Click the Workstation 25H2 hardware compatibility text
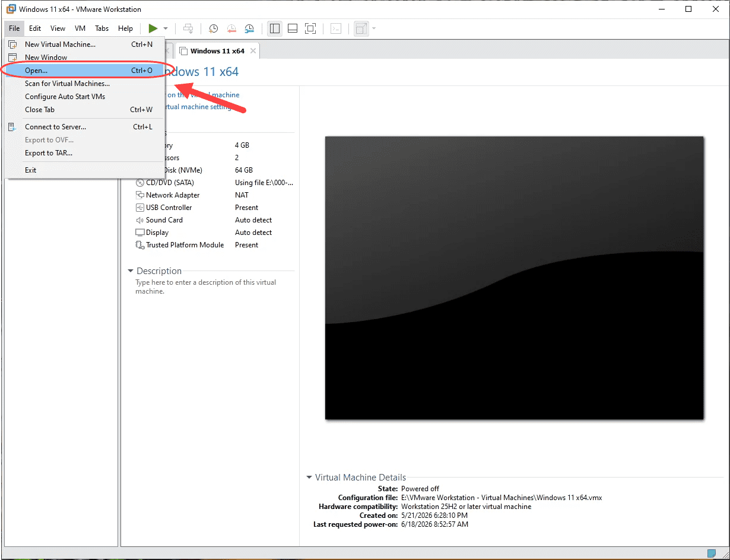This screenshot has height=560, width=730. pyautogui.click(x=466, y=507)
